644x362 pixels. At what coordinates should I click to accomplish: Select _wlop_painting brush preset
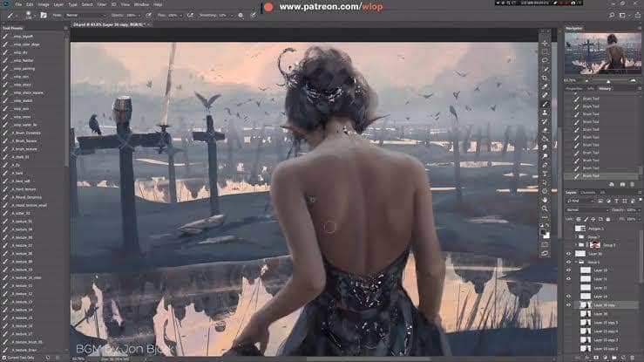pyautogui.click(x=23, y=68)
